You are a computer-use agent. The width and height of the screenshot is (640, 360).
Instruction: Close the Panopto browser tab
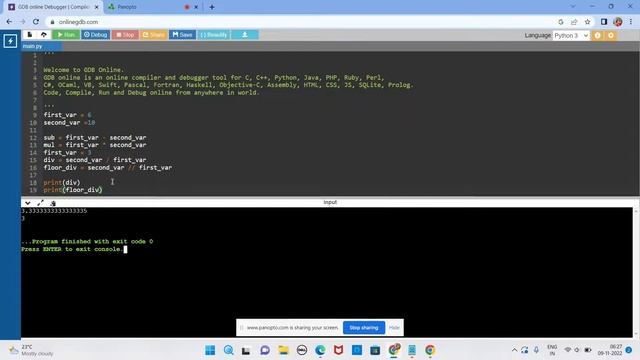click(196, 7)
